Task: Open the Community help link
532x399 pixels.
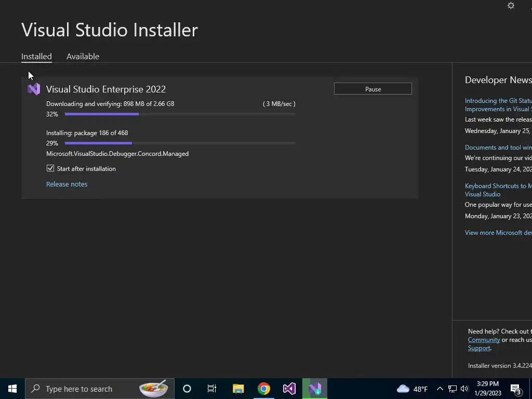Action: coord(484,340)
